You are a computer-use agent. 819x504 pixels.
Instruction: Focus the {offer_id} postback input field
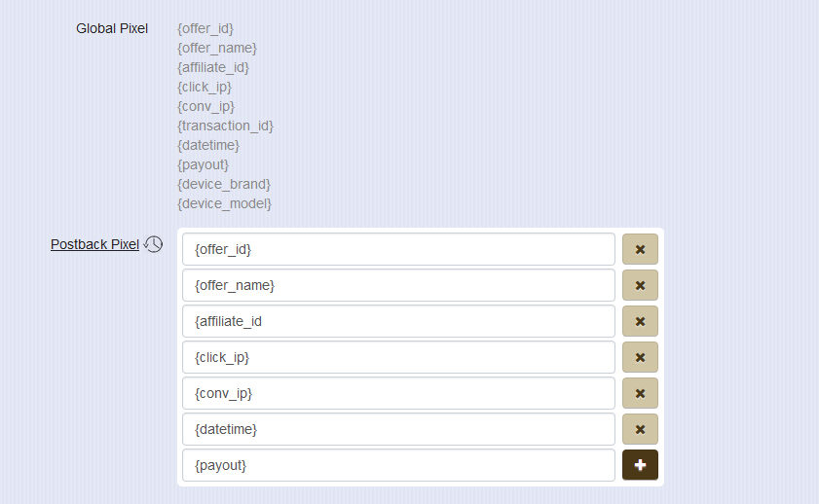pyautogui.click(x=398, y=249)
